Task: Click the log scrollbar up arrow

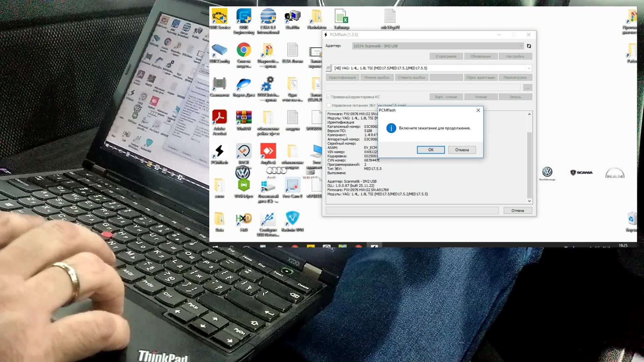Action: coord(530,114)
